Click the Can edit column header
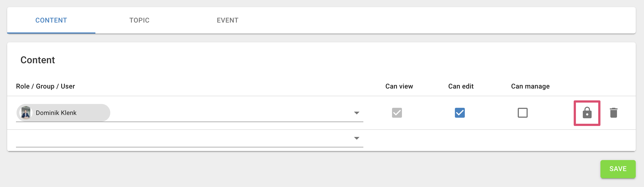The image size is (644, 187). tap(461, 86)
